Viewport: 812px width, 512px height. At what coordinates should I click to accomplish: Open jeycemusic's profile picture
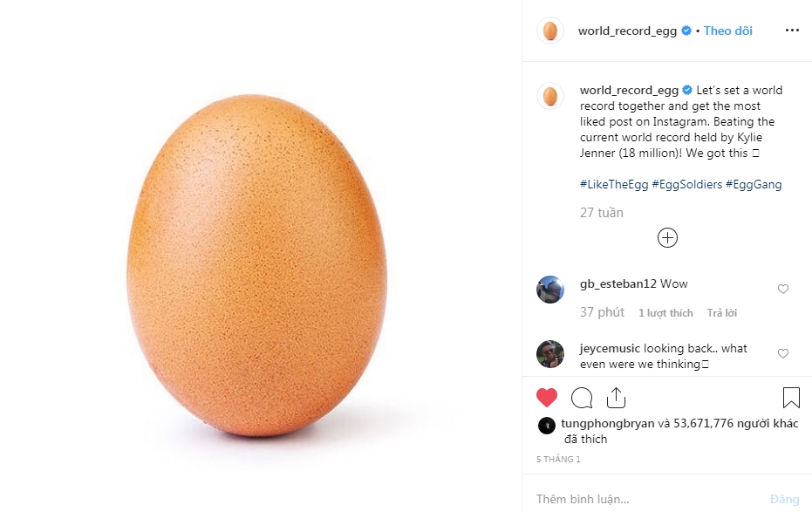pyautogui.click(x=549, y=353)
